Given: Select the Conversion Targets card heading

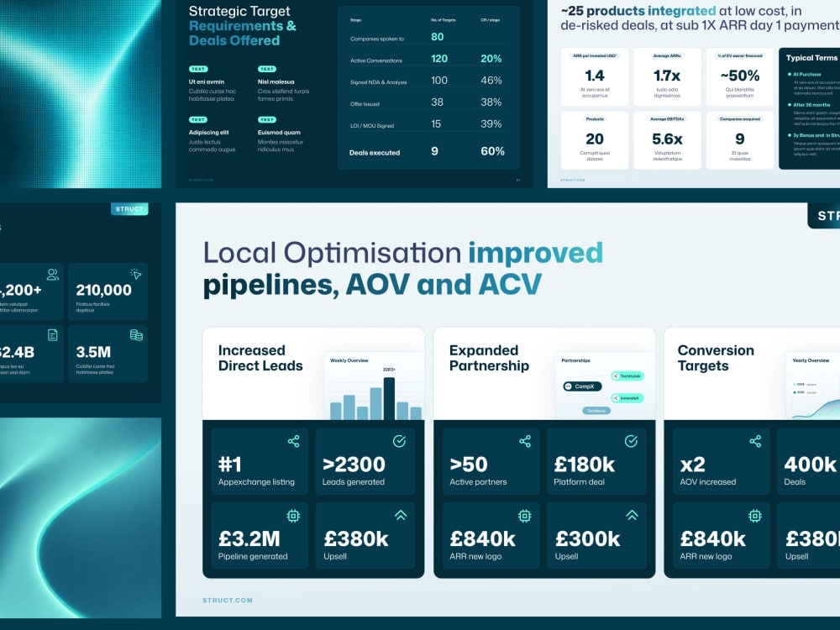Looking at the screenshot, I should pos(716,358).
